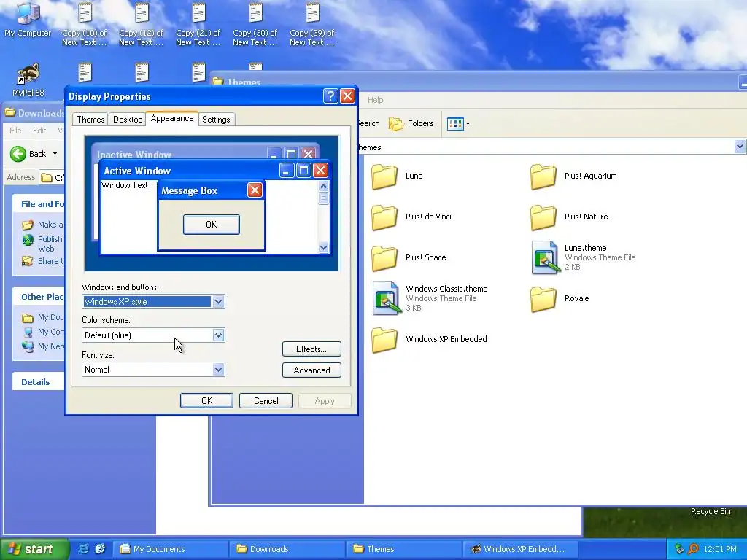Click Cancel in Display Properties

(266, 401)
